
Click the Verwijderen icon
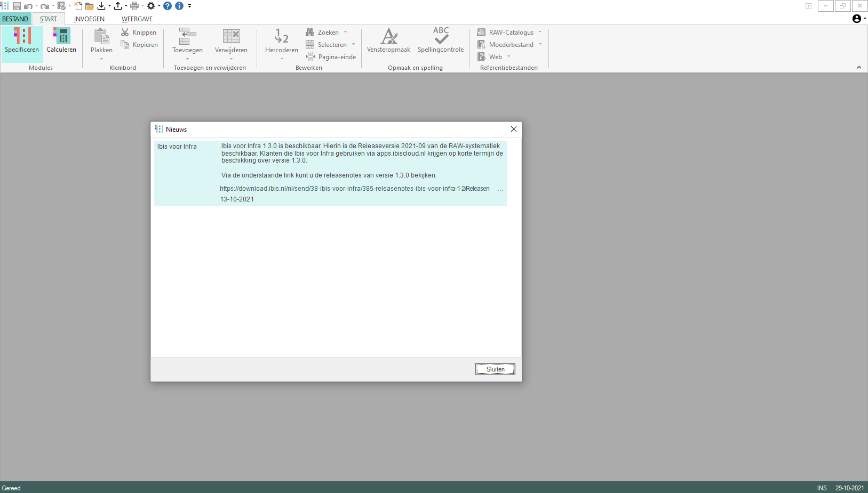[231, 36]
